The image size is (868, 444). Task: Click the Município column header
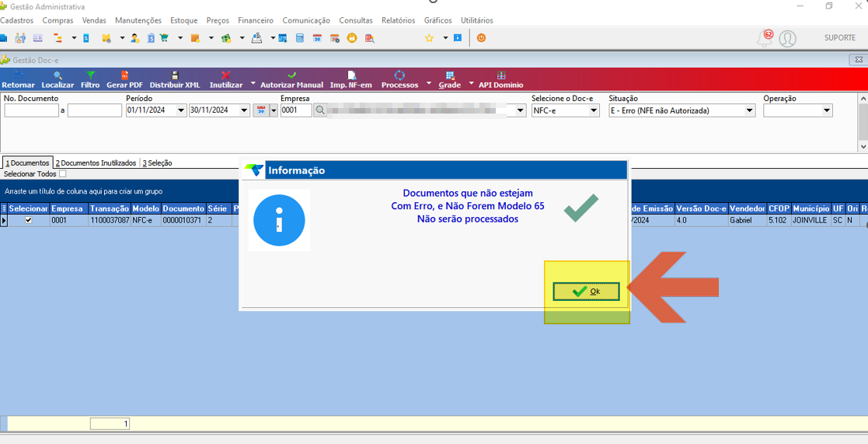(x=810, y=208)
